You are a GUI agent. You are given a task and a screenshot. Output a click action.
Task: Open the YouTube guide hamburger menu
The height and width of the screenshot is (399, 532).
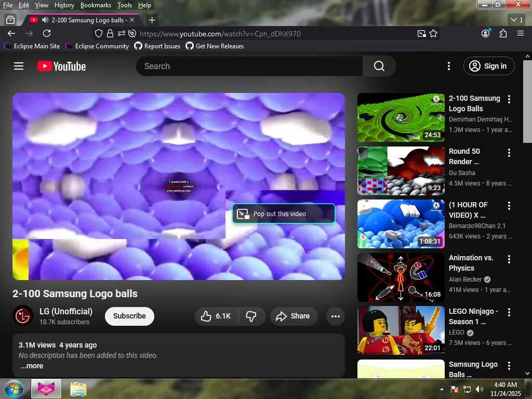pos(19,66)
